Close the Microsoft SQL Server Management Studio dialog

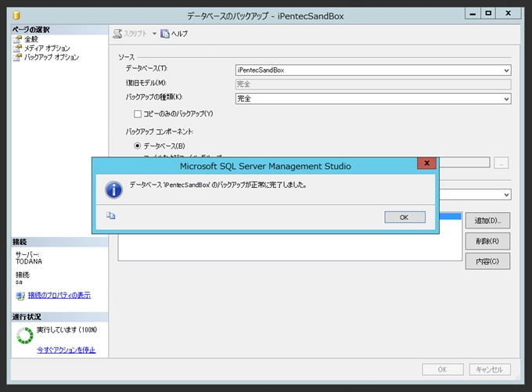click(427, 164)
